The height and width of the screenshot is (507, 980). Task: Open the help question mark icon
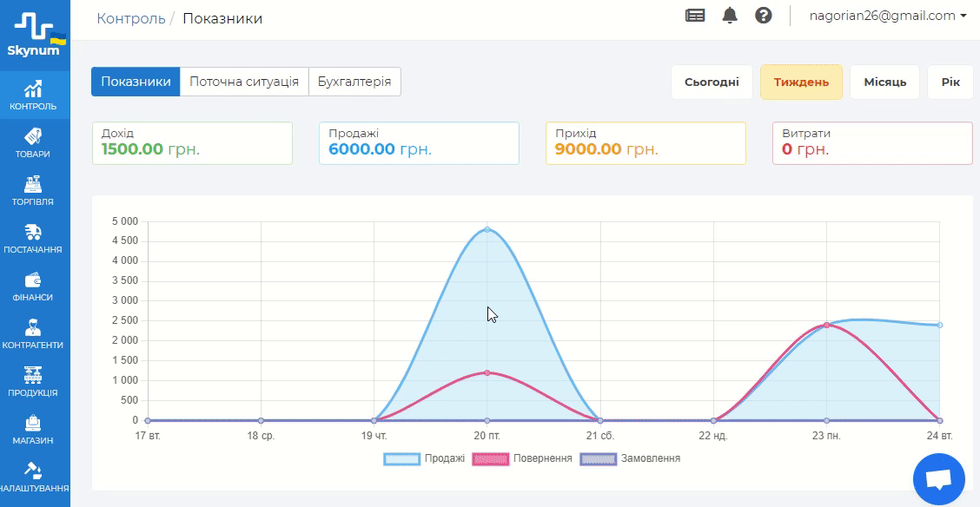(764, 16)
